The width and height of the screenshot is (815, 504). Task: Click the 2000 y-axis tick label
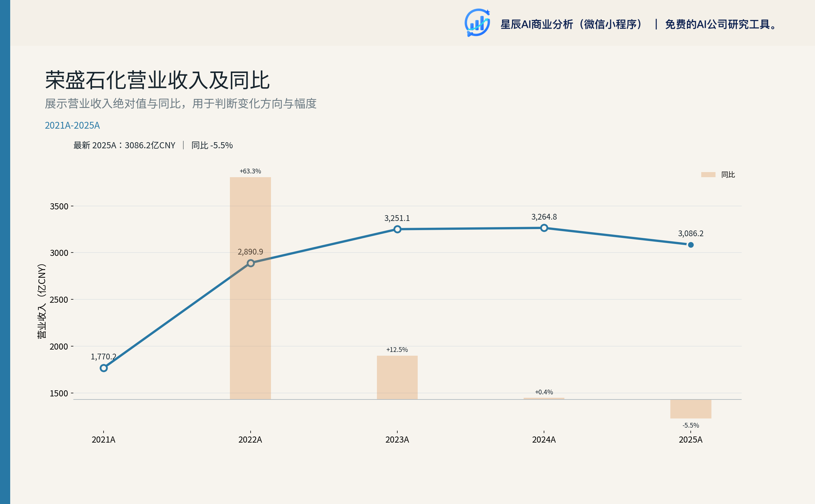tap(59, 347)
